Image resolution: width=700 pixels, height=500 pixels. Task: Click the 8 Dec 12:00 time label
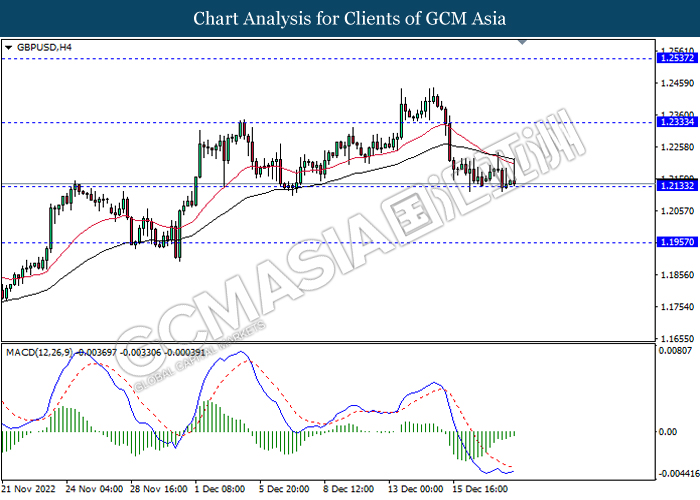click(x=349, y=489)
